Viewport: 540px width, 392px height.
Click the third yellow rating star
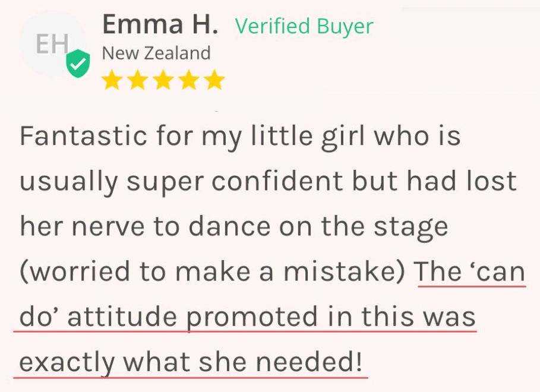pos(163,80)
